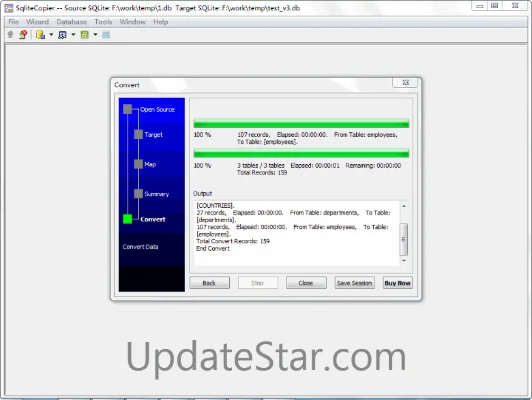Image resolution: width=532 pixels, height=400 pixels.
Task: Click 'Total Convert Records: 159' in output
Action: [x=233, y=241]
